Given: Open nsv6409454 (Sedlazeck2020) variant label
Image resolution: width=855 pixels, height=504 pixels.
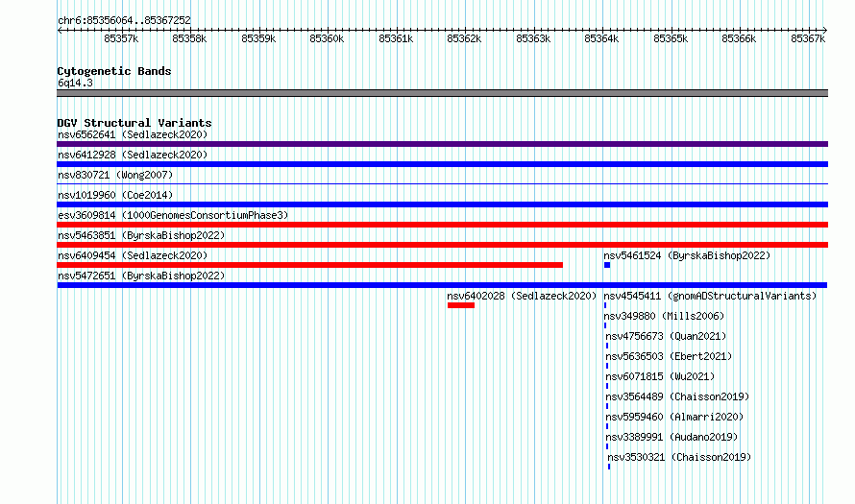Looking at the screenshot, I should point(133,255).
